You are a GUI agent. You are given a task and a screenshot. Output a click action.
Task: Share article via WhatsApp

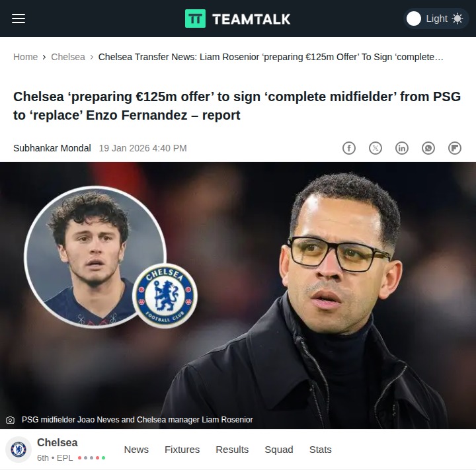pyautogui.click(x=428, y=148)
